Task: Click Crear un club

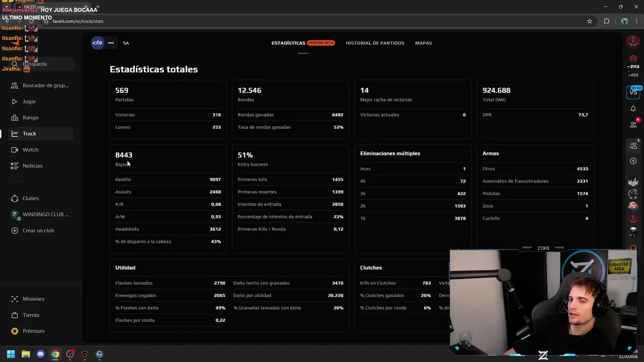Action: (x=41, y=231)
